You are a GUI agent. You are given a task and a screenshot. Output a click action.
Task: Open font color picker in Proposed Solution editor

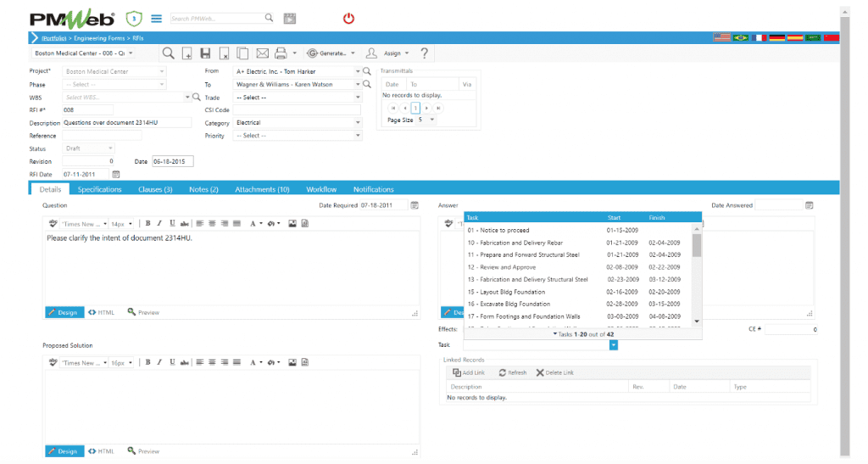click(x=255, y=363)
